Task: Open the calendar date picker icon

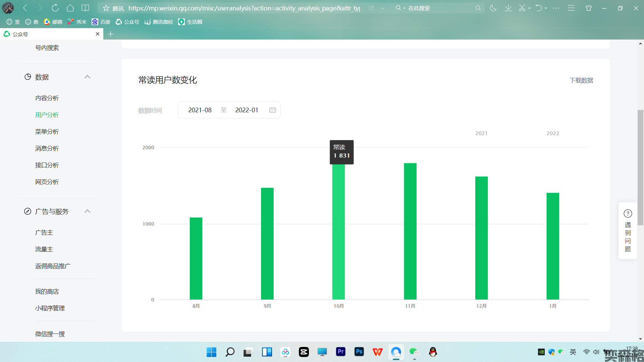Action: tap(272, 110)
